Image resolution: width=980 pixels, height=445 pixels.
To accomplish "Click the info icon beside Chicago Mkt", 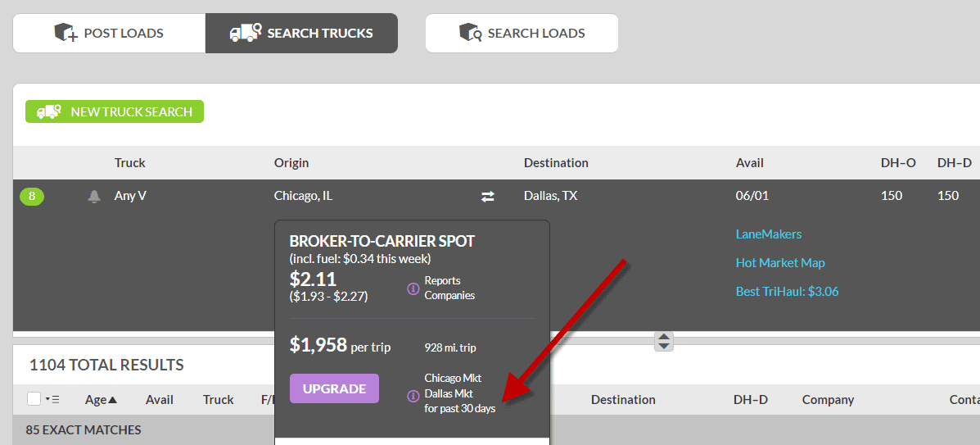I will tap(413, 396).
